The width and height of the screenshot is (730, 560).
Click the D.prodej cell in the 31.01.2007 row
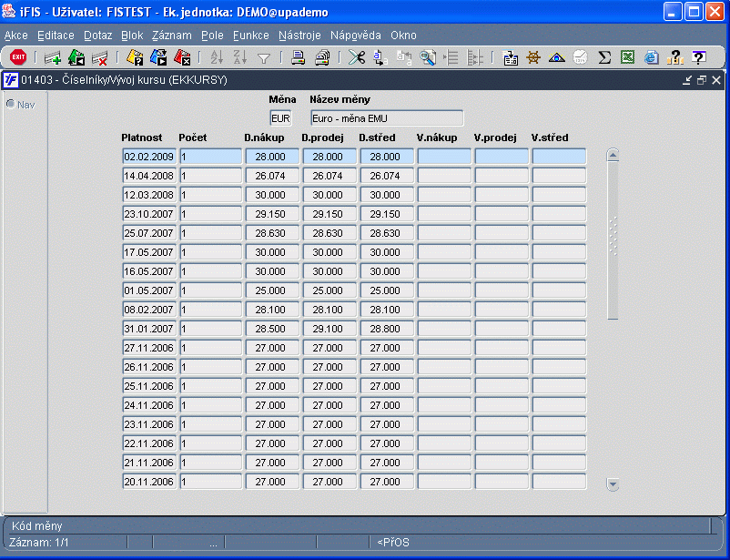(330, 329)
